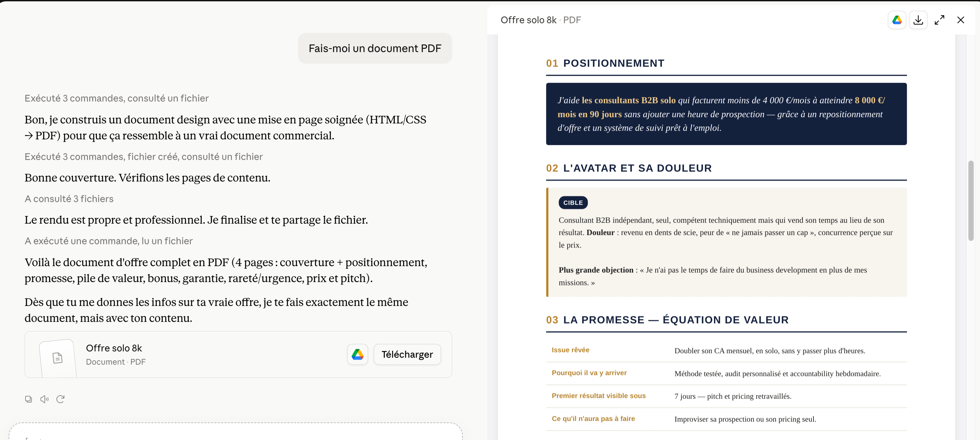The image size is (980, 440).
Task: Expand the PDF preview to fullscreen
Action: click(939, 20)
